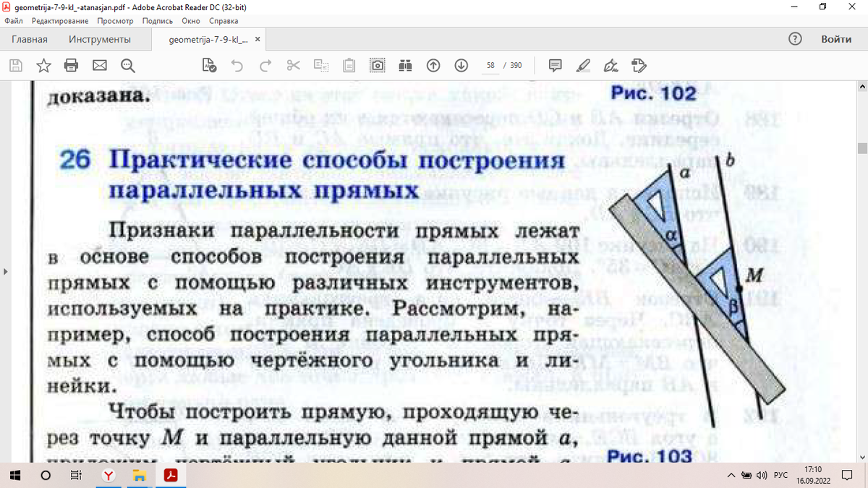
Task: Open the Редактирование menu
Action: pyautogui.click(x=61, y=21)
